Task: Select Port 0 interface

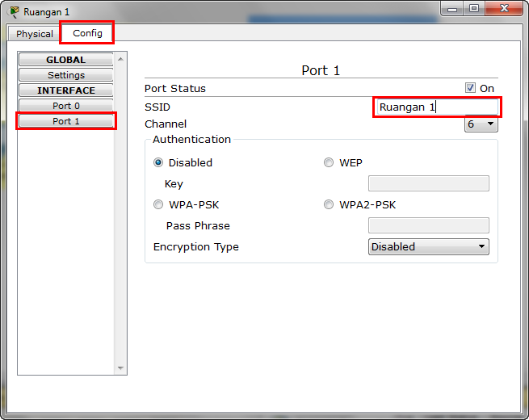Action: coord(65,106)
